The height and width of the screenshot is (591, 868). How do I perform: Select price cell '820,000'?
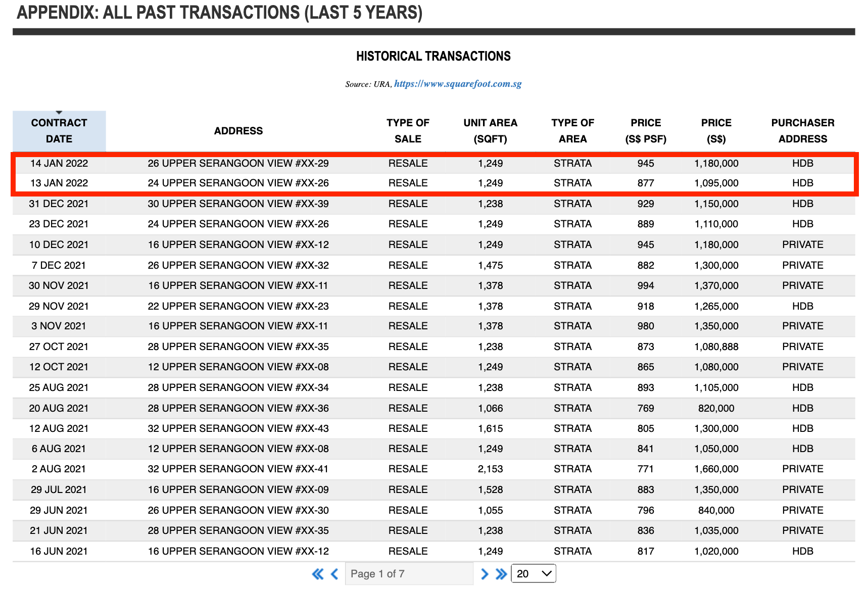(716, 408)
